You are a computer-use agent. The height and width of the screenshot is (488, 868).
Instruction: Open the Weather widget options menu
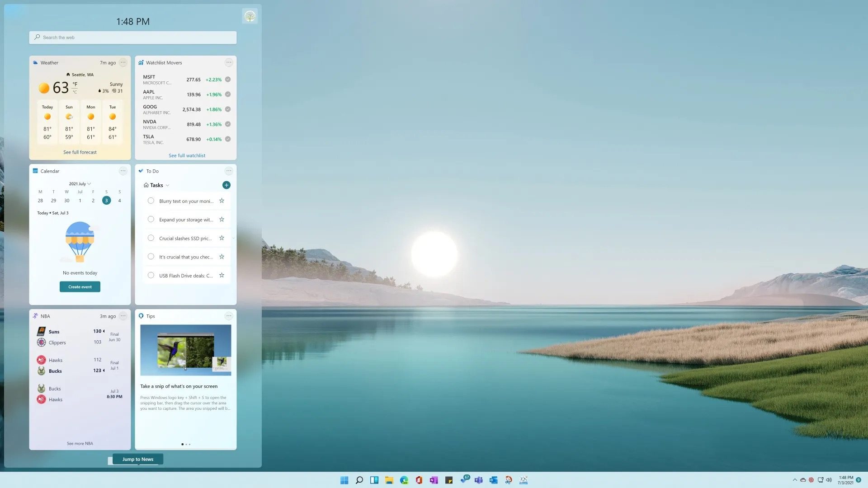(x=123, y=63)
